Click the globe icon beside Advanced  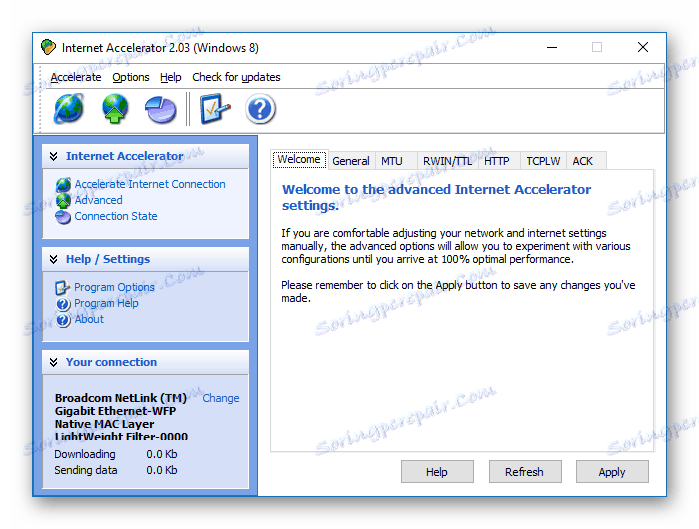pyautogui.click(x=63, y=201)
